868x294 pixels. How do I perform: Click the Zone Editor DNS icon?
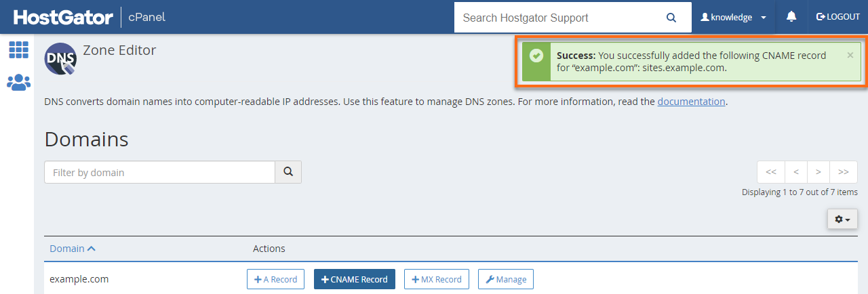coord(60,58)
